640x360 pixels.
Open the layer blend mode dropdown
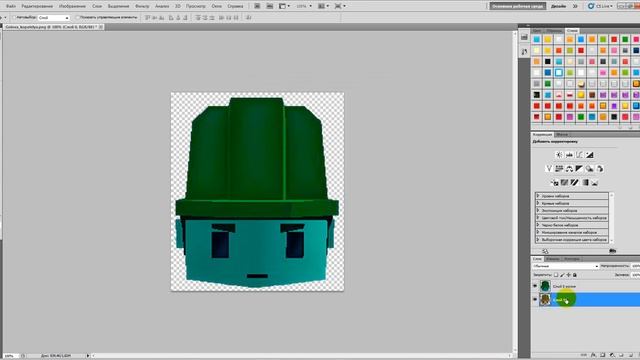pos(565,266)
